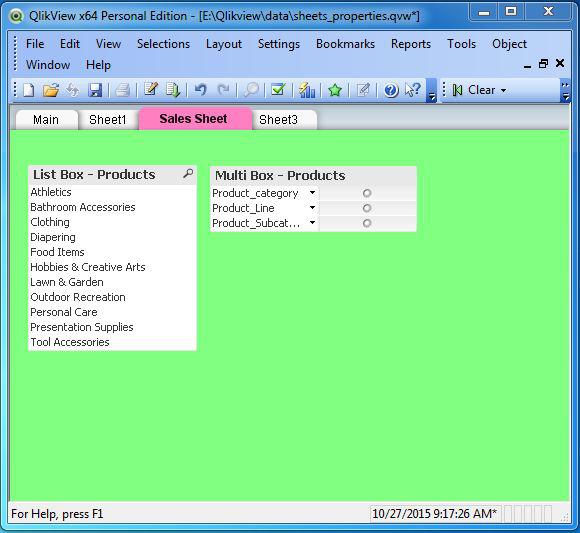Expand the Product_category dropdown arrow

(312, 192)
